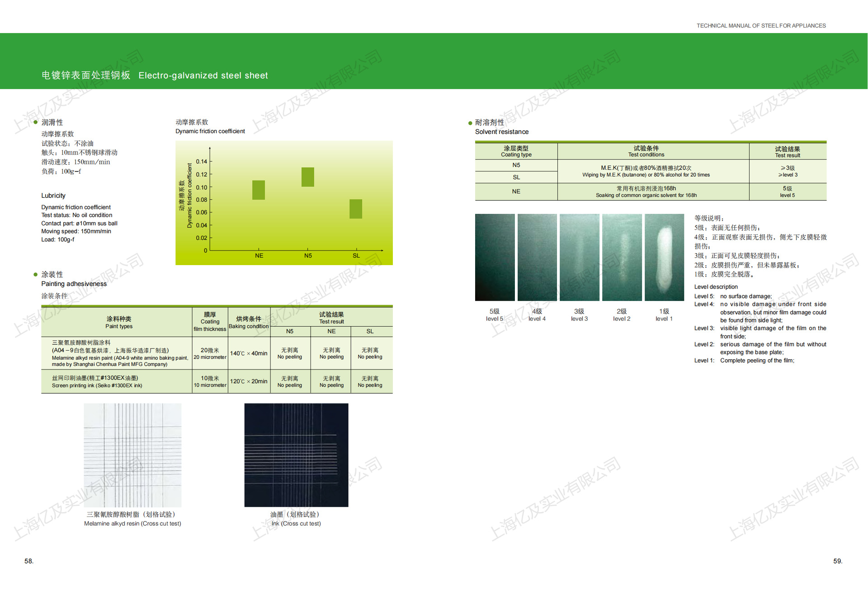Click the 140°C × 40min baking condition cell
Image resolution: width=868 pixels, height=589 pixels.
coord(249,353)
